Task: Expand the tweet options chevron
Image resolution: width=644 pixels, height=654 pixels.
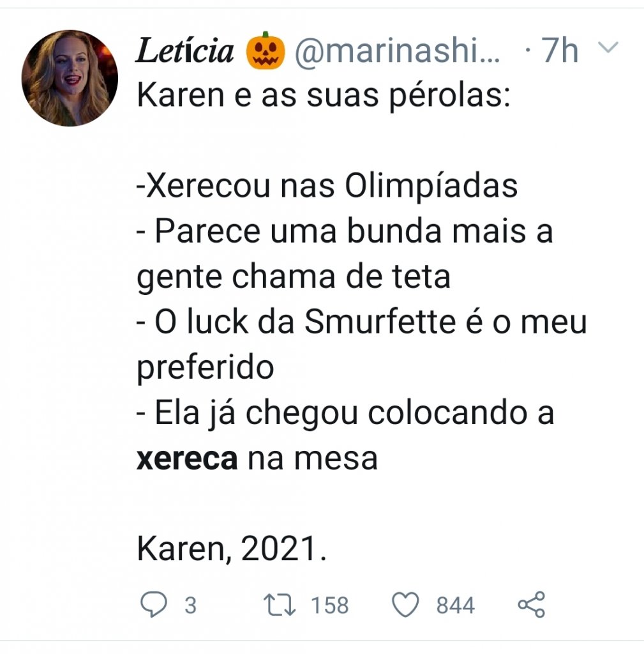Action: [608, 47]
